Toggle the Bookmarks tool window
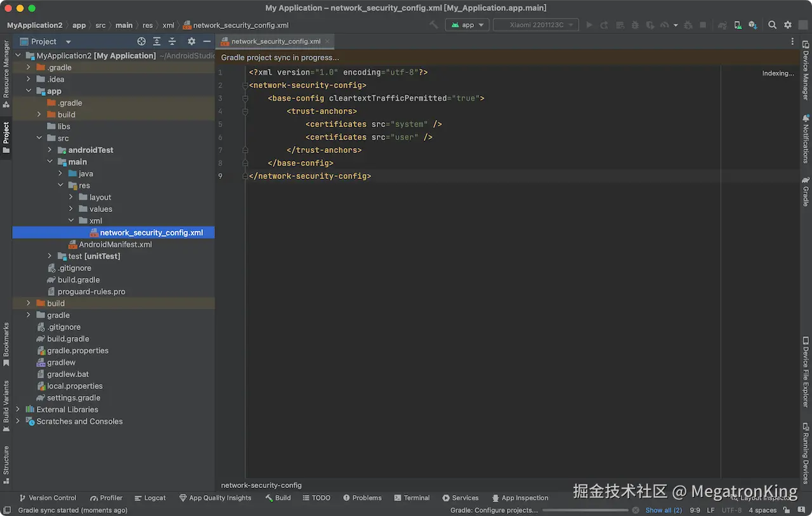812x516 pixels. coord(6,343)
